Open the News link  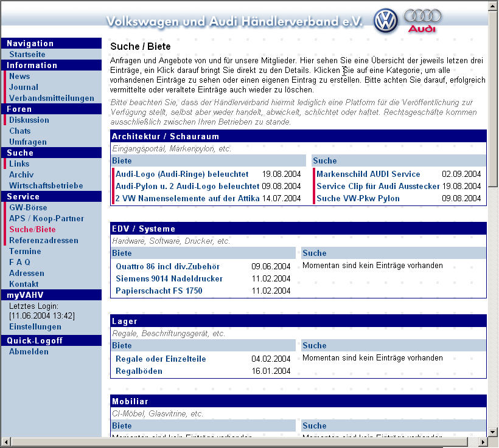coord(19,77)
